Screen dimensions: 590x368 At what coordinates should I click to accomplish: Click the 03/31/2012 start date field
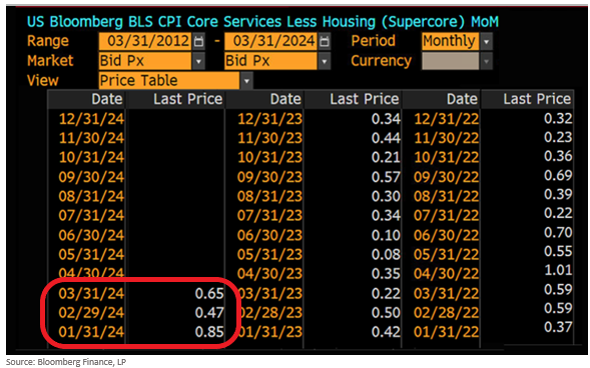(145, 41)
